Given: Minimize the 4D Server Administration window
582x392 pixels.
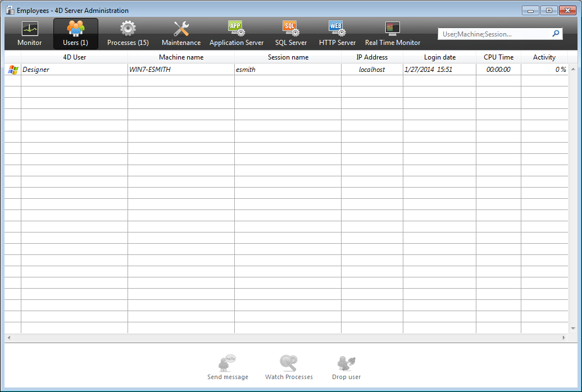Looking at the screenshot, I should tap(530, 11).
